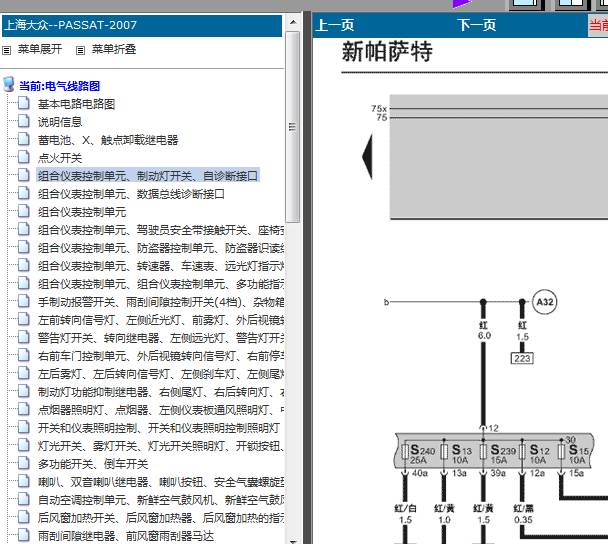Open 警告灯开关、转向继电器 entry
This screenshot has height=544, width=608.
[161, 338]
